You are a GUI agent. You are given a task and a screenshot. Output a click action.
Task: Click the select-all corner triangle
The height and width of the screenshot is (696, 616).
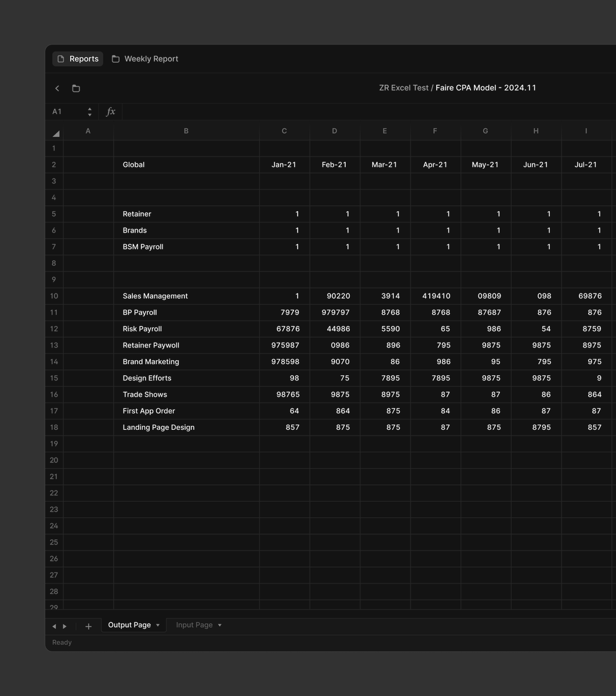(56, 133)
